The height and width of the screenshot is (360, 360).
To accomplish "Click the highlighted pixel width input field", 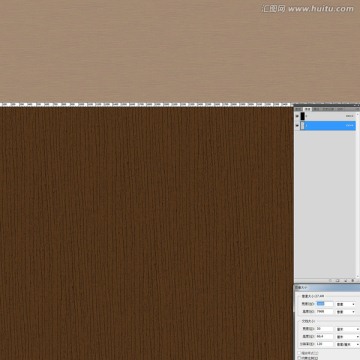I will click(325, 304).
